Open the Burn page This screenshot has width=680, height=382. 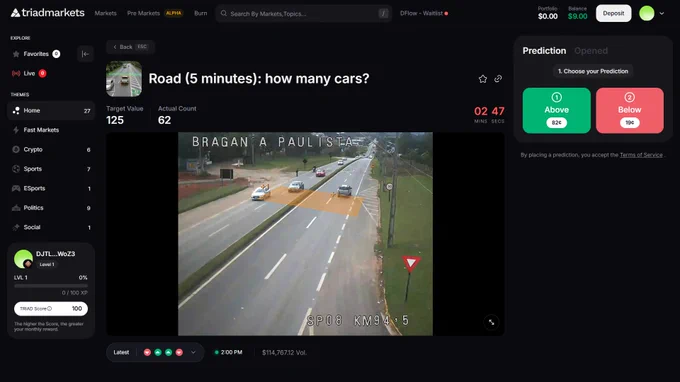point(200,13)
